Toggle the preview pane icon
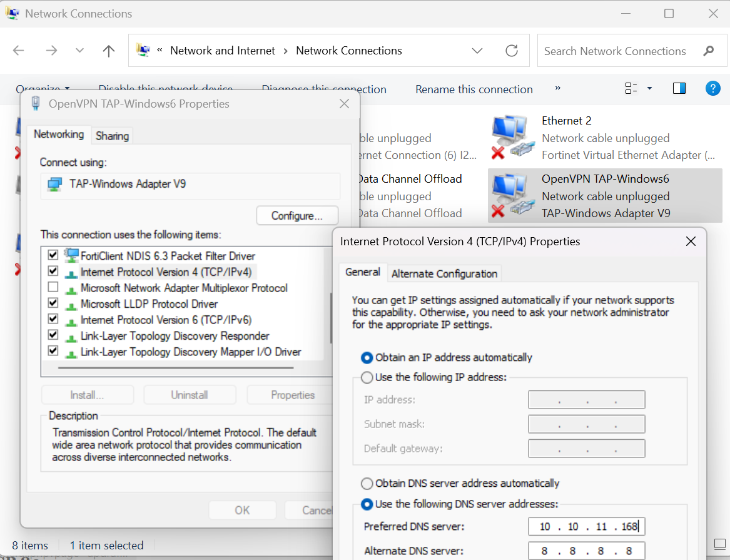Viewport: 730px width, 560px height. pos(679,88)
